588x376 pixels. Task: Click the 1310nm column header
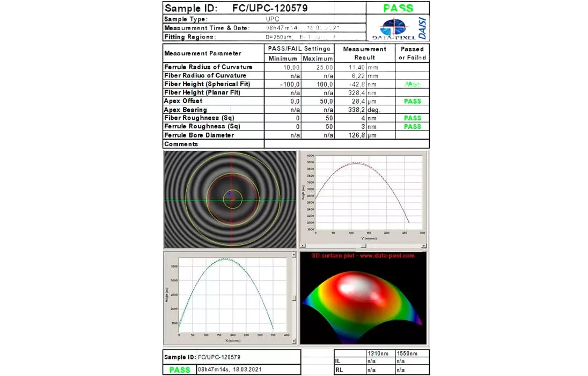(x=379, y=353)
